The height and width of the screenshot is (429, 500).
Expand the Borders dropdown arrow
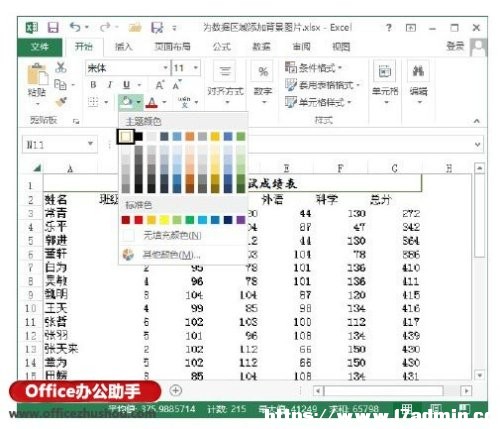[x=106, y=102]
